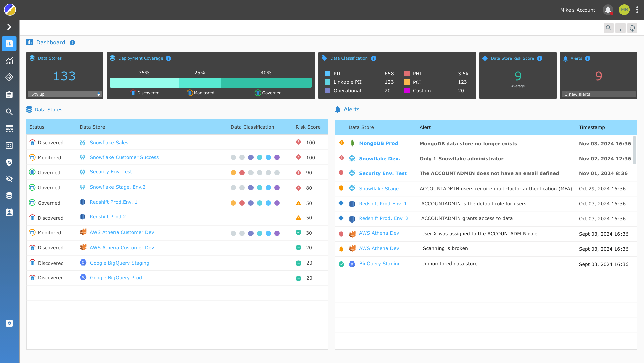The image size is (644, 363).
Task: Click the search icon in top toolbar
Action: point(608,28)
